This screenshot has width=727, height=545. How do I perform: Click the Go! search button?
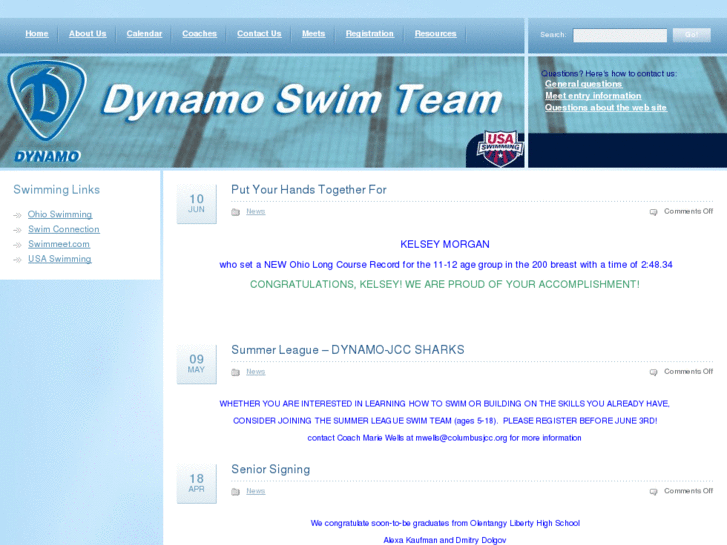pyautogui.click(x=691, y=35)
